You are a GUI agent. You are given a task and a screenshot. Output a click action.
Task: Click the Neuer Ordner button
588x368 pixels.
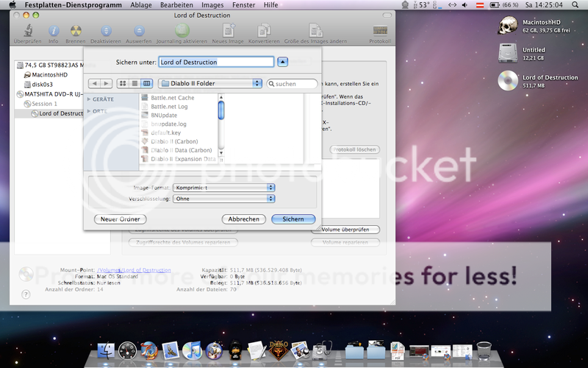121,219
